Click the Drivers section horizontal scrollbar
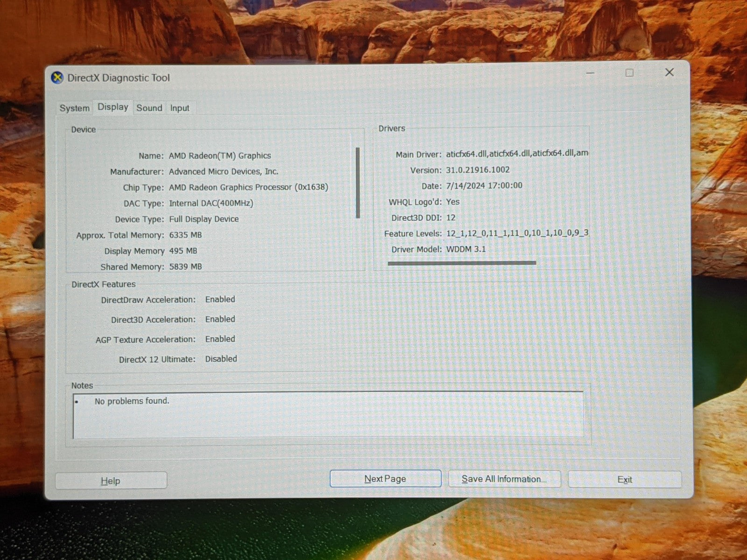Image resolution: width=747 pixels, height=560 pixels. (461, 263)
